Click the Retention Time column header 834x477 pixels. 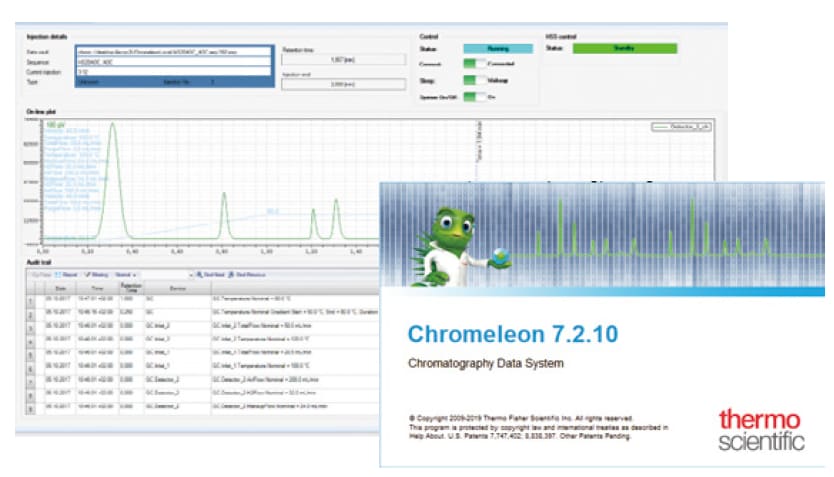coord(131,288)
